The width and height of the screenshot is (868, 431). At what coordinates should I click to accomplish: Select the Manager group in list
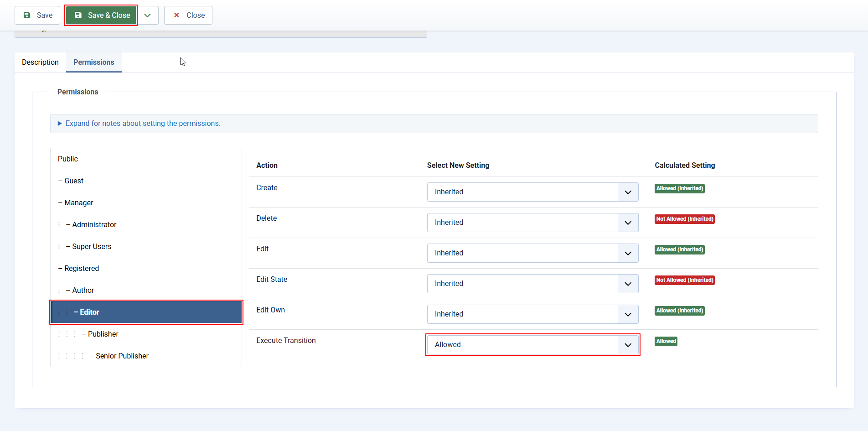click(78, 203)
